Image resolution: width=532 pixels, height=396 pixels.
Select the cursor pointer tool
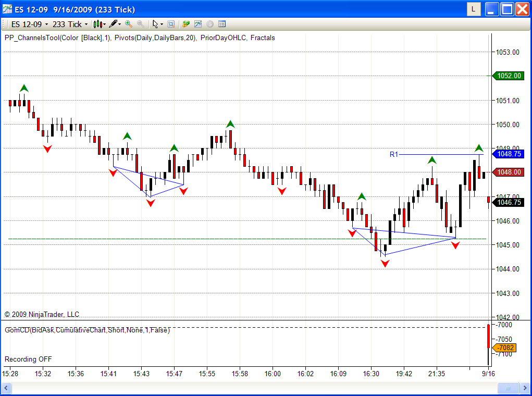155,24
